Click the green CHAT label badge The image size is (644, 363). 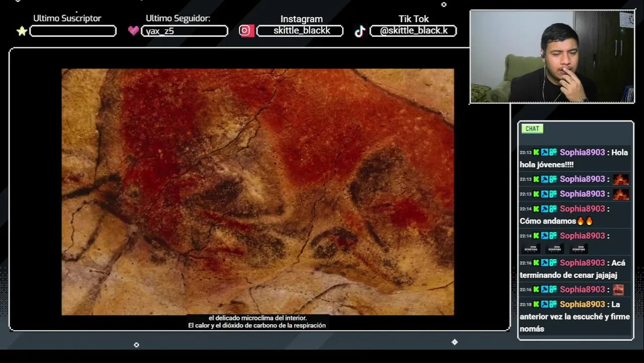coord(532,129)
